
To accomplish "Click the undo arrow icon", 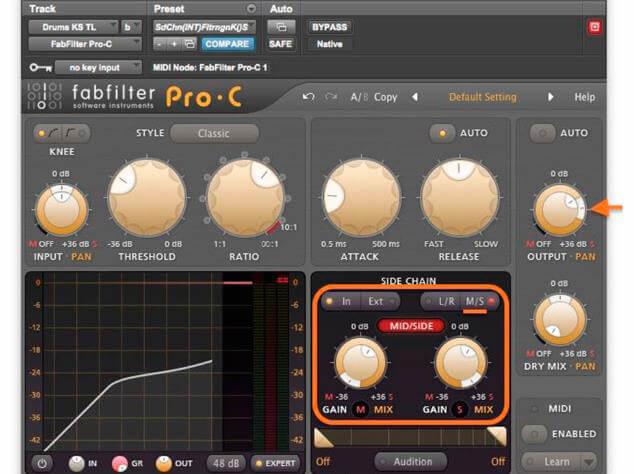I will (x=309, y=97).
